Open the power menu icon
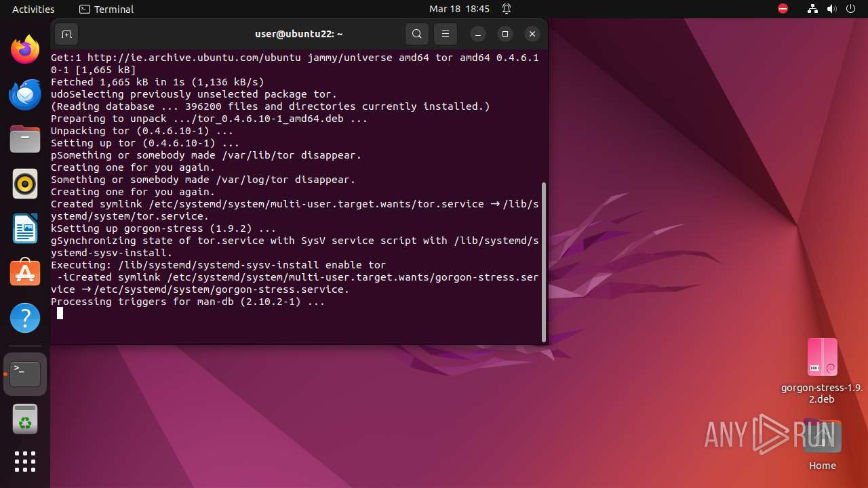This screenshot has width=868, height=488. (x=851, y=9)
